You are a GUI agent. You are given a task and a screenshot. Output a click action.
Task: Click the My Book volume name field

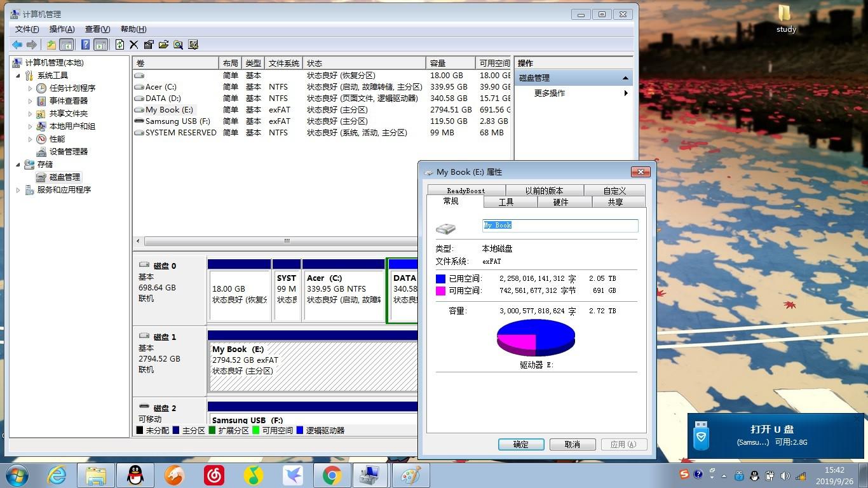(559, 226)
